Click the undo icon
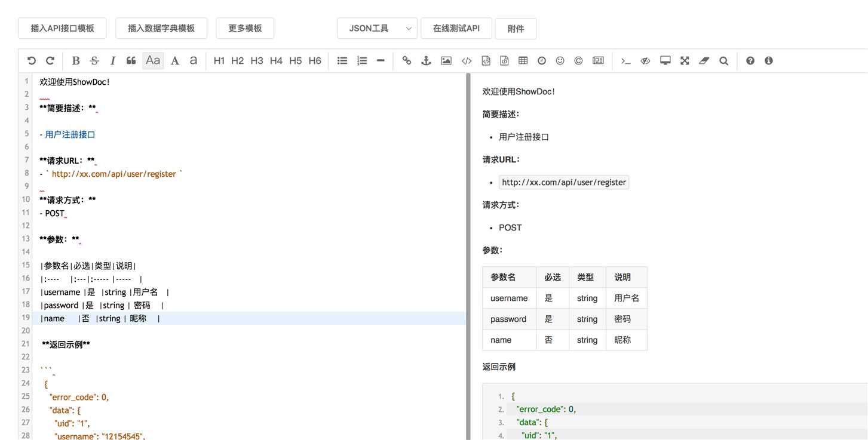This screenshot has width=868, height=440. (32, 60)
